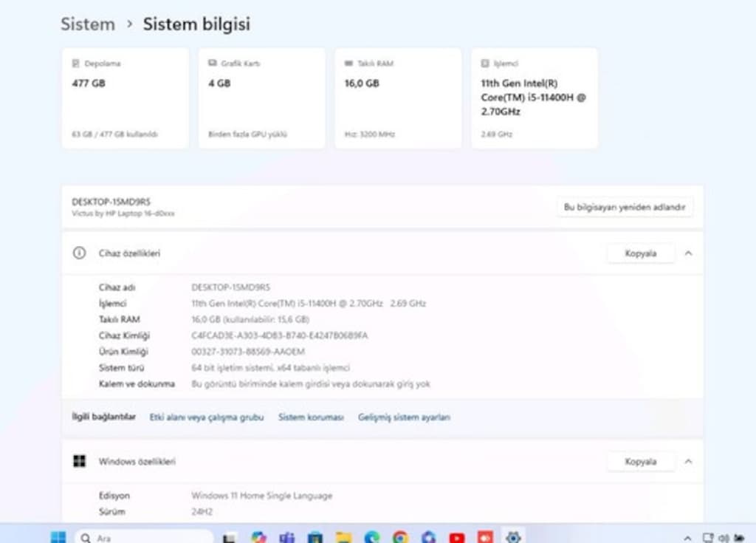Open Microsoft Teams taskbar icon
Viewport: 756px width, 543px height.
287,537
